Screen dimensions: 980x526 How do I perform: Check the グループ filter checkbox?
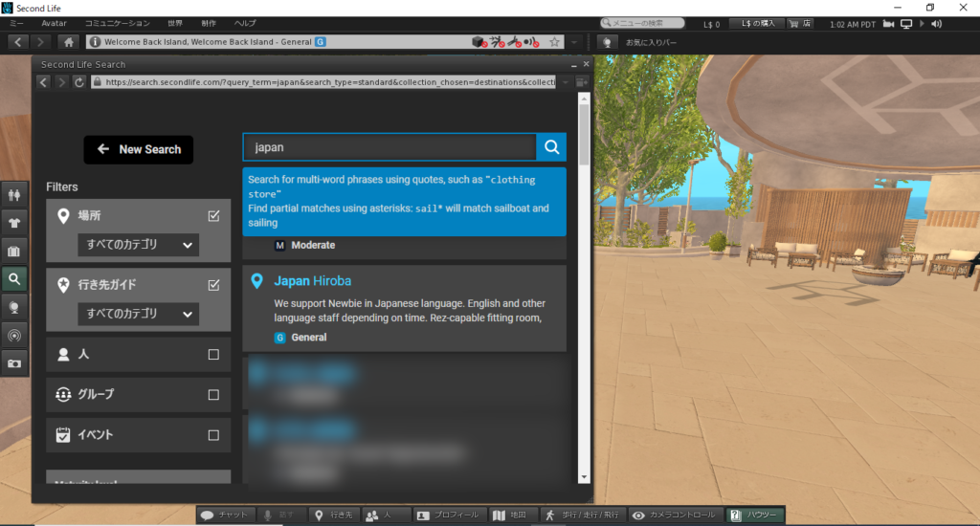coord(213,395)
